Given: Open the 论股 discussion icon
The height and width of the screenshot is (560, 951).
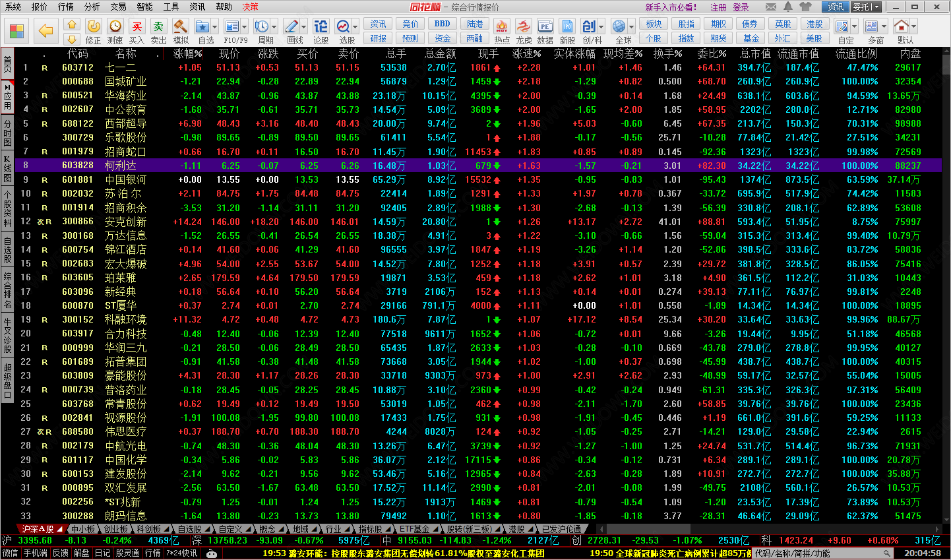Looking at the screenshot, I should pos(321,26).
